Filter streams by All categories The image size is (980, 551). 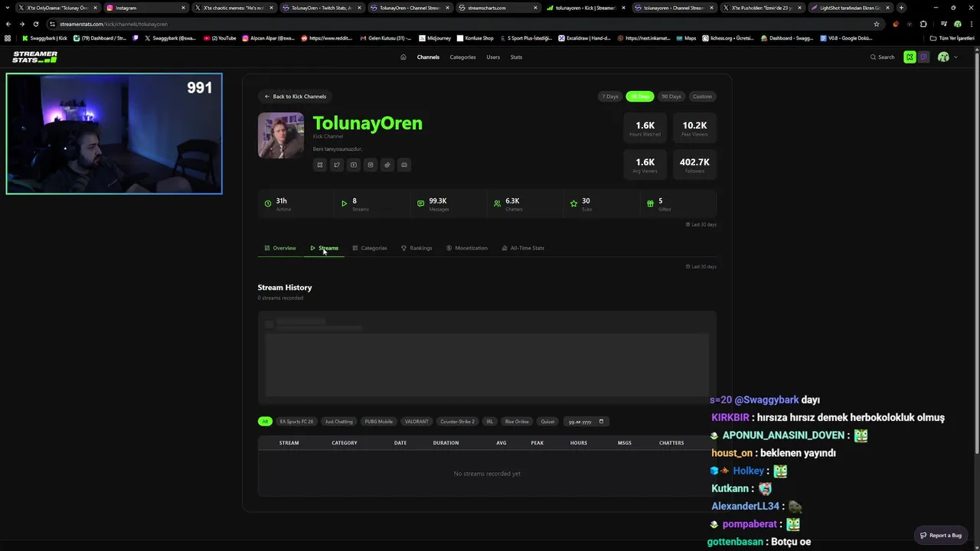(x=265, y=422)
